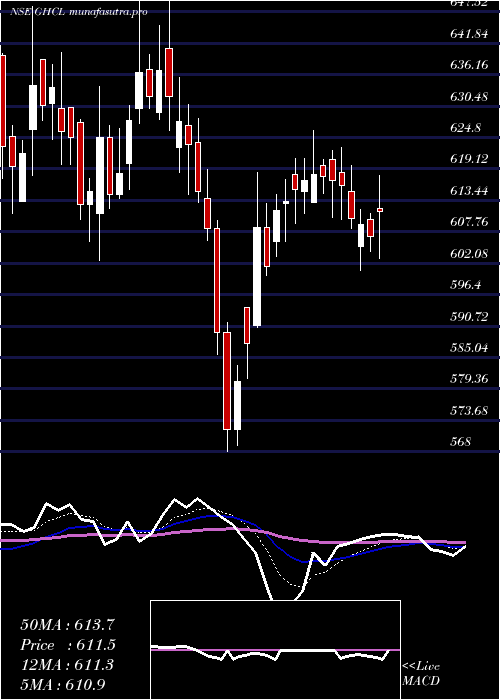Click the 568 price axis label

(x=461, y=442)
